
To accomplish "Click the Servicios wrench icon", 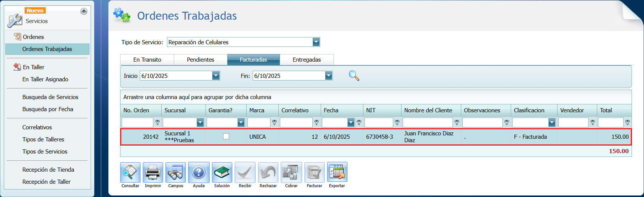I will click(x=15, y=20).
